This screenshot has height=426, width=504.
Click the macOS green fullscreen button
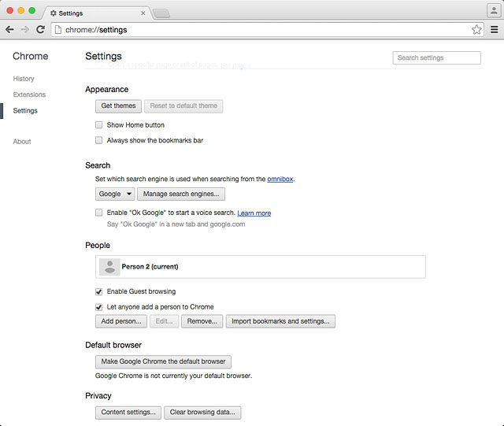point(31,10)
